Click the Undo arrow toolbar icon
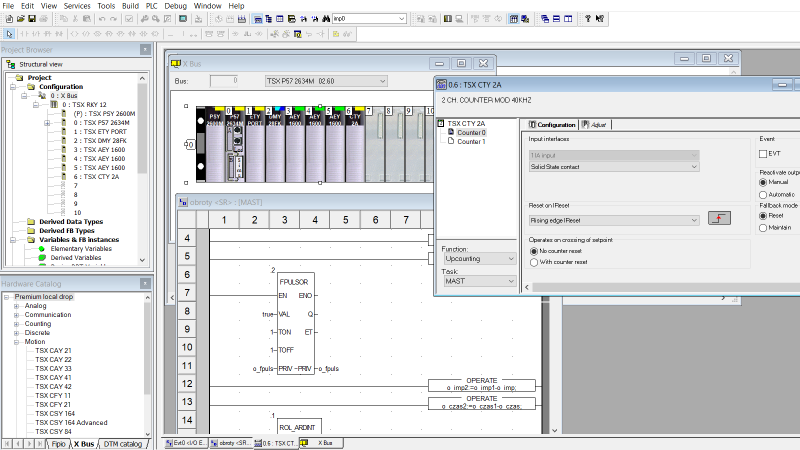This screenshot has height=450, width=800. [x=102, y=19]
